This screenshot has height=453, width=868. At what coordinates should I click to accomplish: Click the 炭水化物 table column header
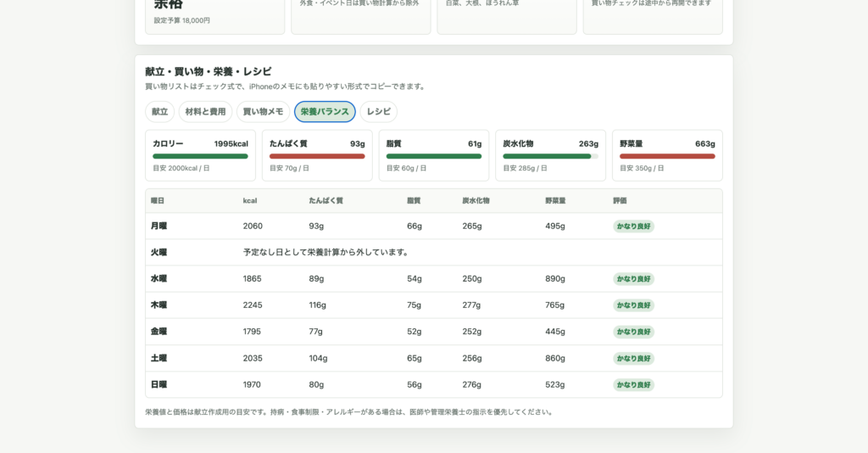[476, 201]
